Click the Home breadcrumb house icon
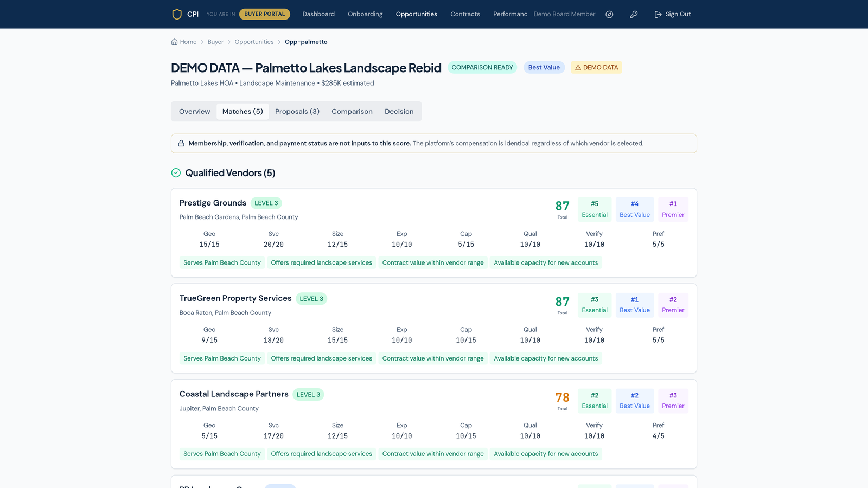 pos(174,42)
